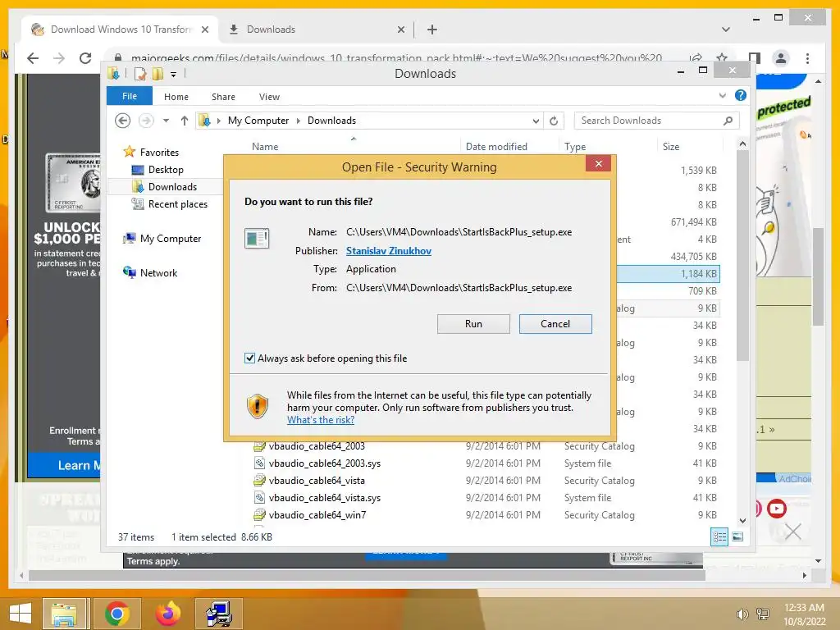Go forward in Explorer navigation
Image resolution: width=840 pixels, height=630 pixels.
tap(146, 121)
